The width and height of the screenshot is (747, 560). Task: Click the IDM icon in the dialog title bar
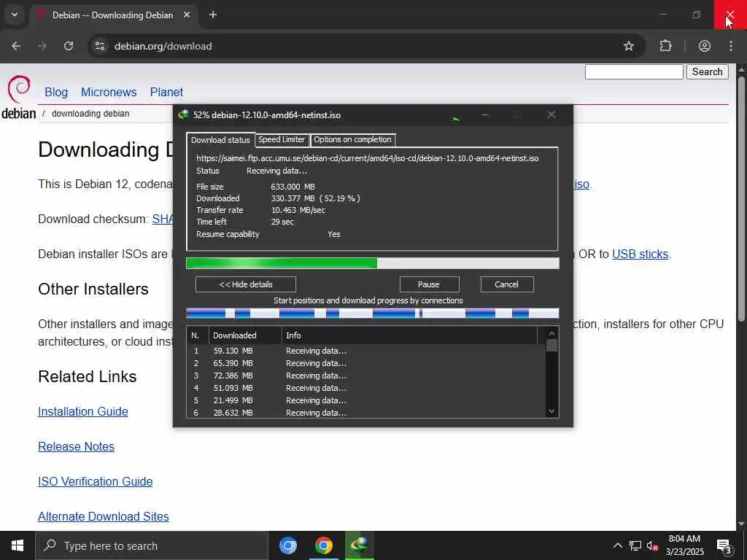[183, 114]
